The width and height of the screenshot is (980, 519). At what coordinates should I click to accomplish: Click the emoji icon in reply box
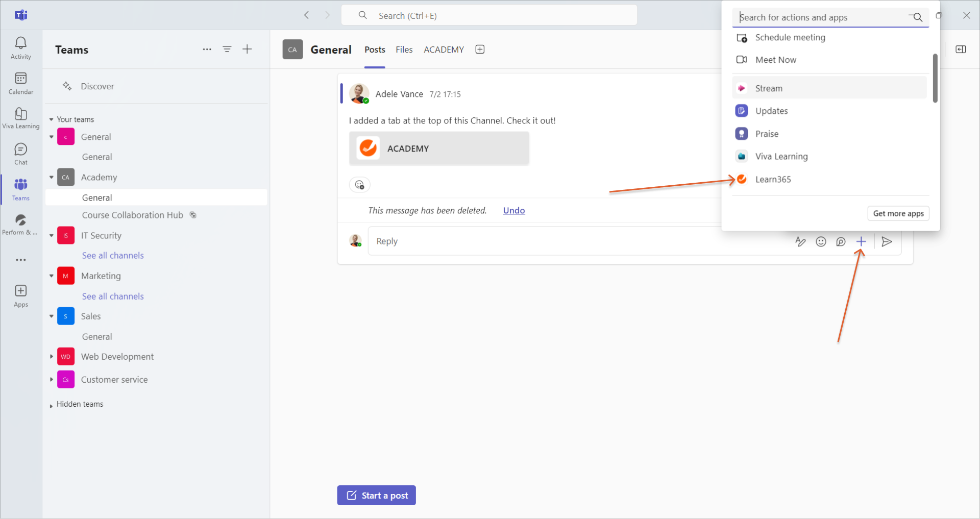click(821, 242)
